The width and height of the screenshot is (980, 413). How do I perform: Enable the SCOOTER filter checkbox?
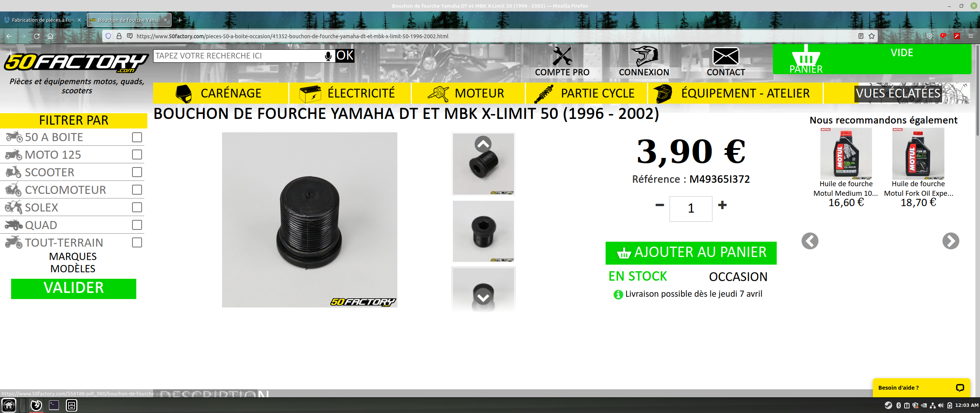click(x=137, y=172)
